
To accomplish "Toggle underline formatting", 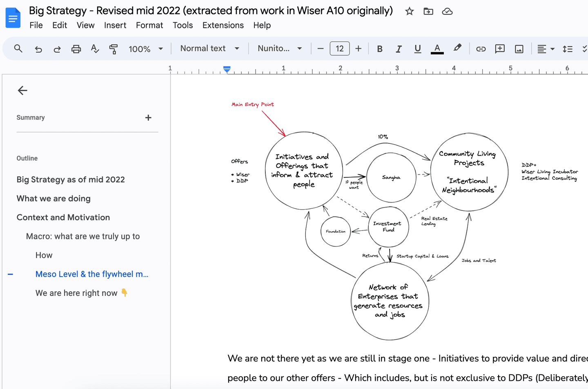I will [x=417, y=48].
